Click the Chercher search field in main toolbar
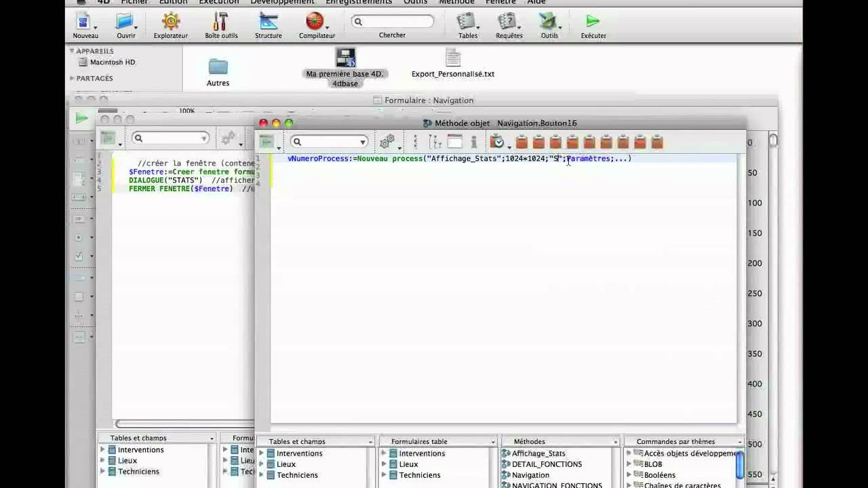The width and height of the screenshot is (868, 488). (392, 22)
